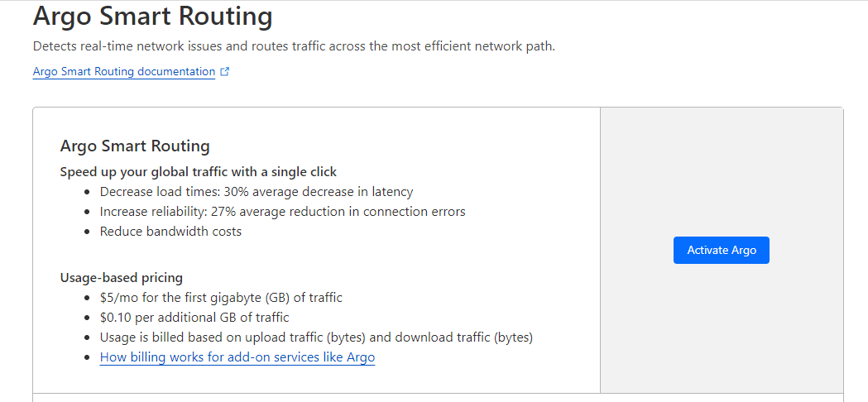Click the bullet dot before 'Decrease load times'
This screenshot has height=402, width=868.
pos(88,192)
